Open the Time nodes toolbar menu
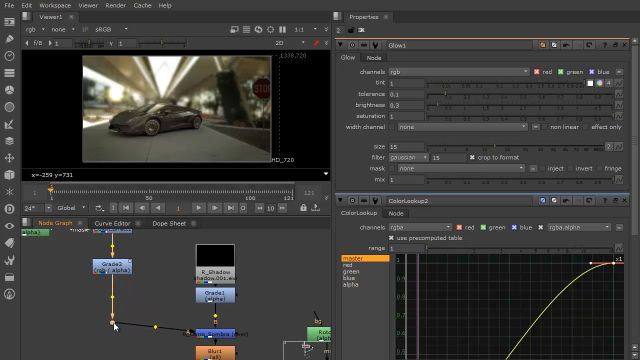This screenshot has width=640, height=360. point(9,56)
